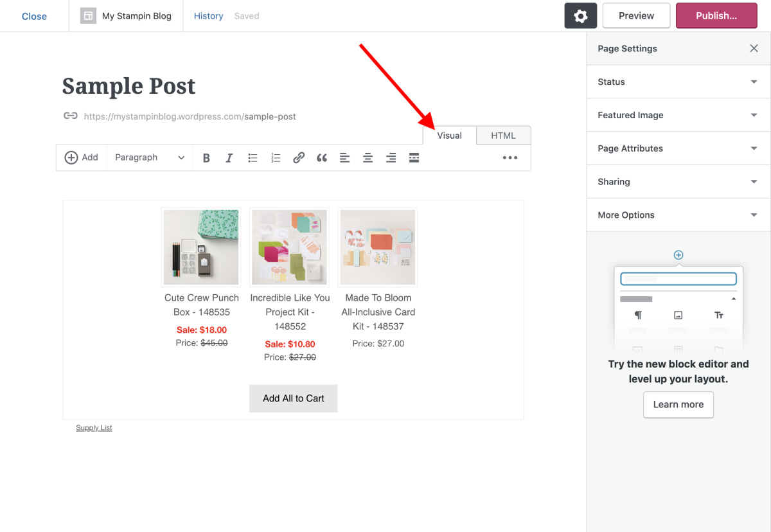Screen dimensions: 771x532
Task: Align text left
Action: tap(345, 158)
